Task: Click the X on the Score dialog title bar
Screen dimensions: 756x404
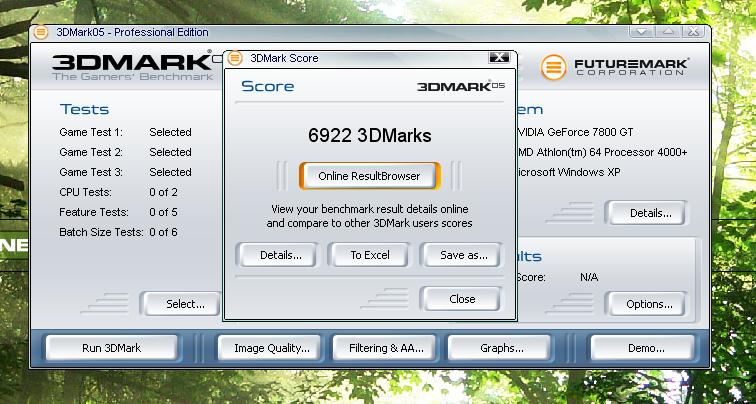Action: tap(499, 58)
